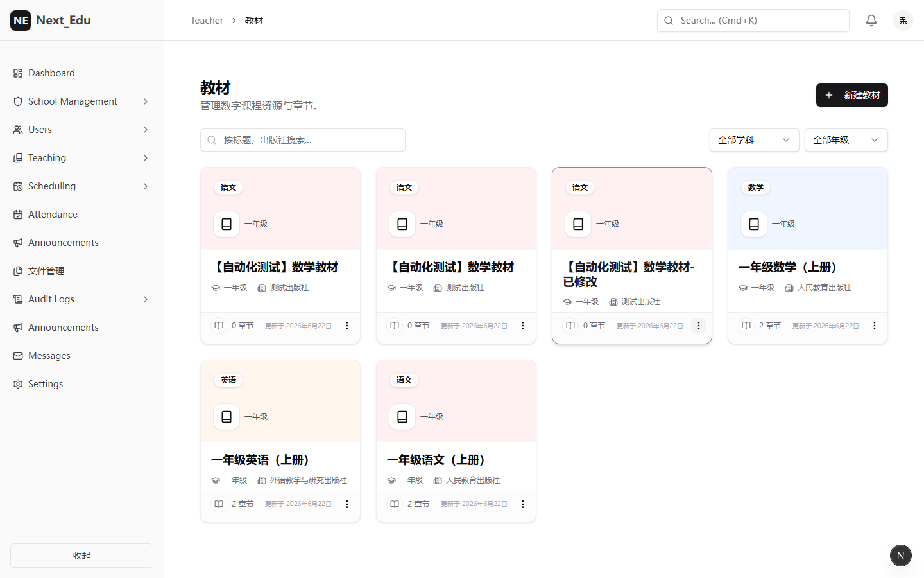Open 一年级语文(上册) title
The image size is (924, 578).
436,460
